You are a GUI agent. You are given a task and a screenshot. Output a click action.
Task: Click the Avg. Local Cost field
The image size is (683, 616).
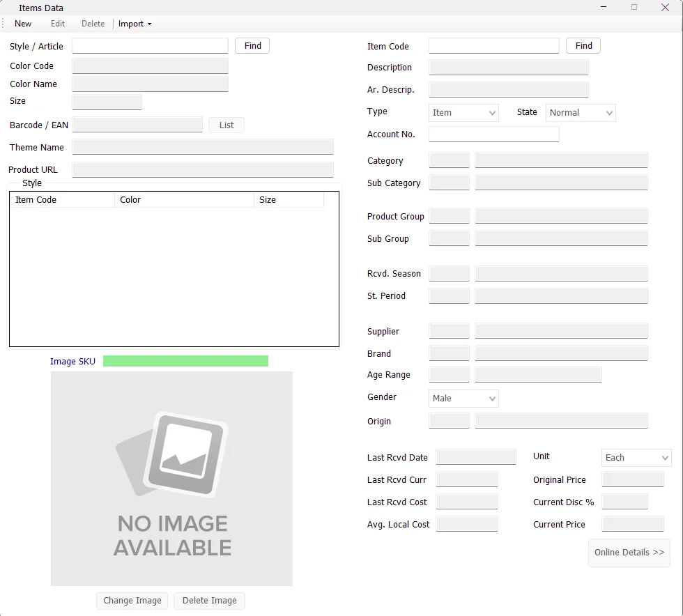pyautogui.click(x=466, y=523)
